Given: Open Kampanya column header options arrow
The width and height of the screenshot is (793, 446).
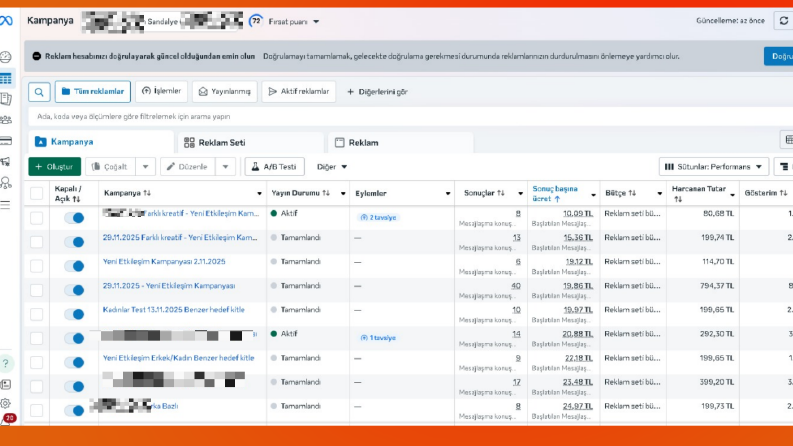Looking at the screenshot, I should [259, 194].
